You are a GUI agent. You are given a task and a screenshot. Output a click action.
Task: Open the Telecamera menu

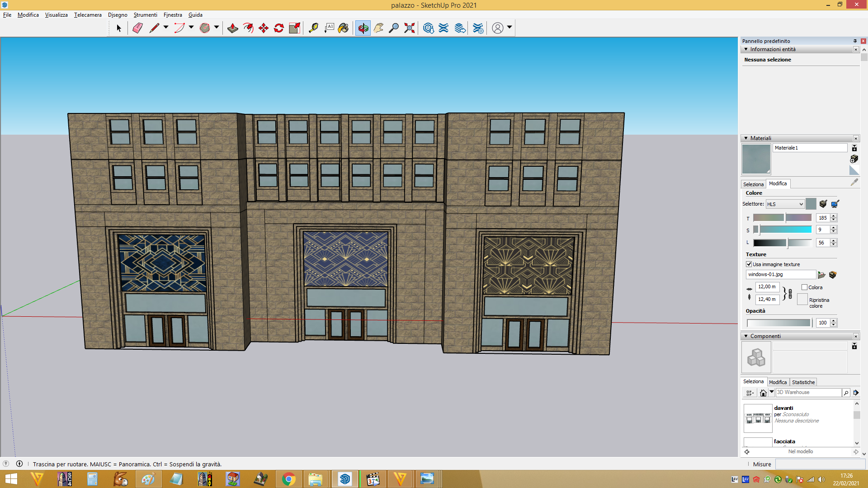pyautogui.click(x=88, y=15)
